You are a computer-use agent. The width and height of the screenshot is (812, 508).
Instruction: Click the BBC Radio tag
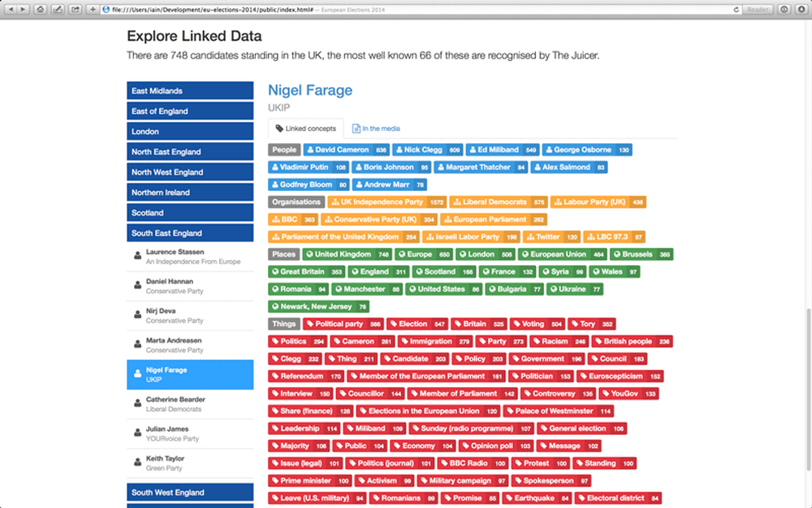tap(473, 463)
